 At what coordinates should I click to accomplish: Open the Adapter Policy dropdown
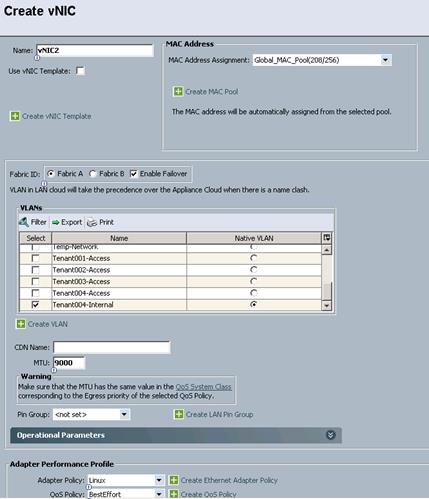pos(159,480)
